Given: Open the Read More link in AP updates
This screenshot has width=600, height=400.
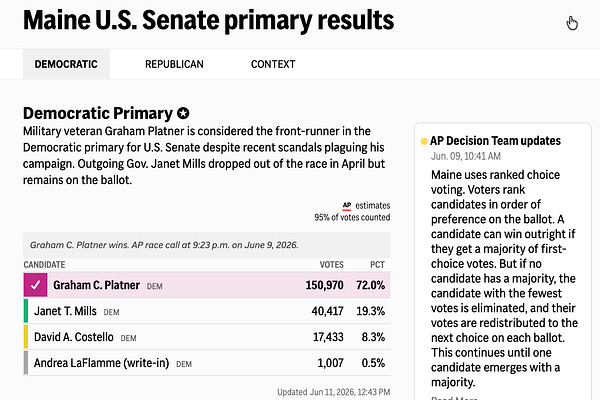Looking at the screenshot, I should click(x=454, y=398).
